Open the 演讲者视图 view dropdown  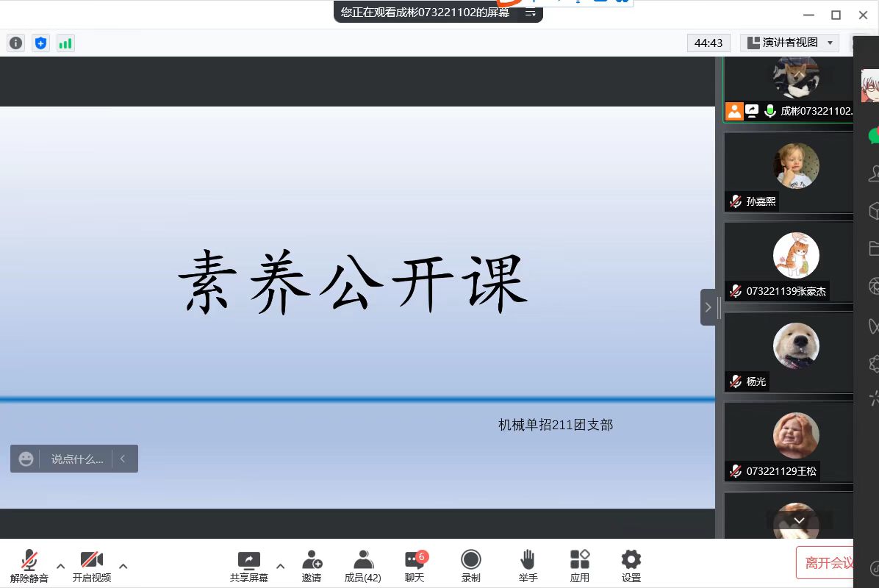tap(789, 43)
